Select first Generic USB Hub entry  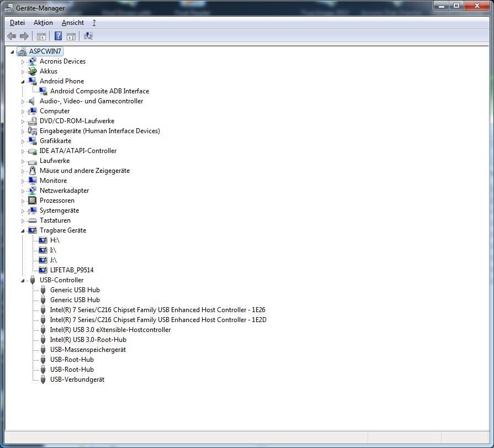[x=75, y=290]
